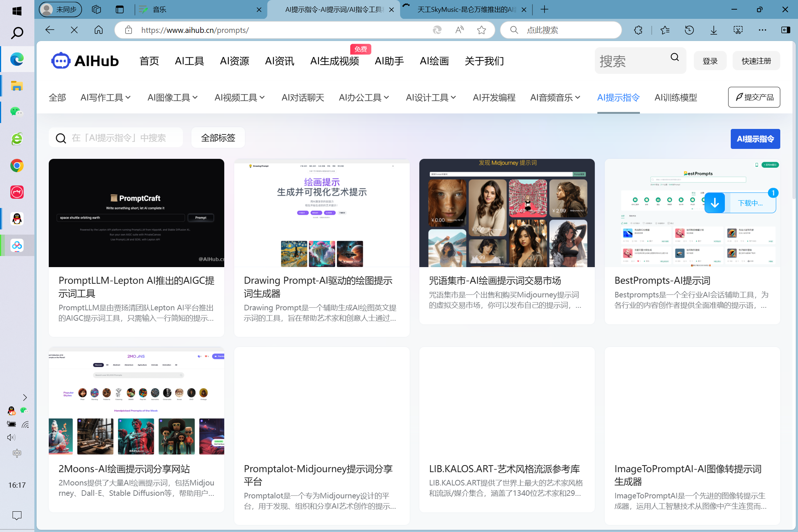This screenshot has width=798, height=532.
Task: Open the 咒语集市 card title link
Action: tap(495, 280)
